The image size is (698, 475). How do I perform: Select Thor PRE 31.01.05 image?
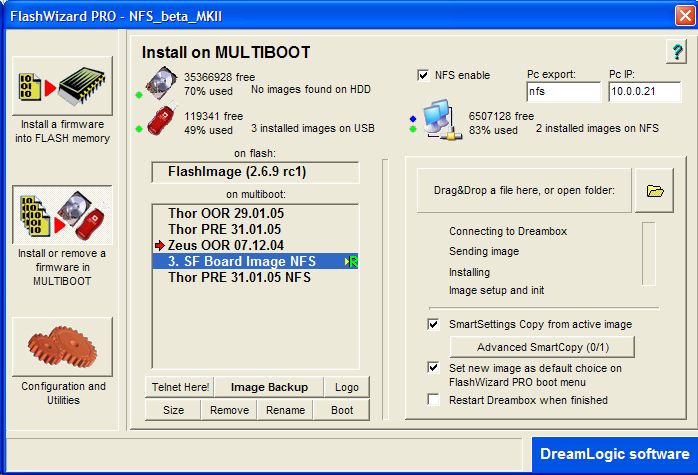(255, 229)
